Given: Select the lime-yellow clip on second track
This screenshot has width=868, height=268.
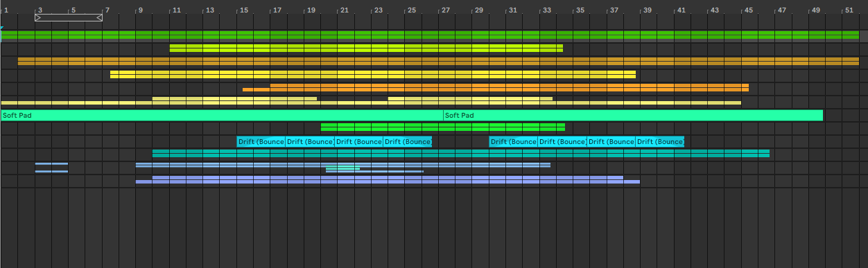Looking at the screenshot, I should click(x=366, y=48).
